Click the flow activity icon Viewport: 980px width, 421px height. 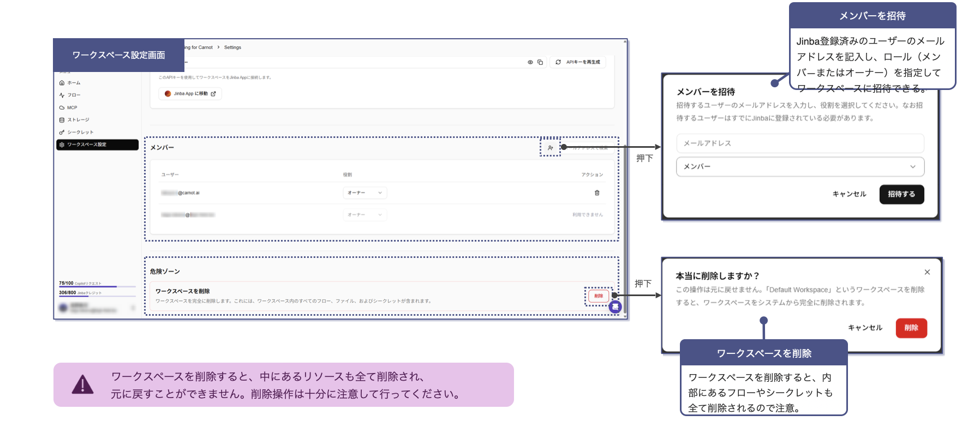pos(62,95)
